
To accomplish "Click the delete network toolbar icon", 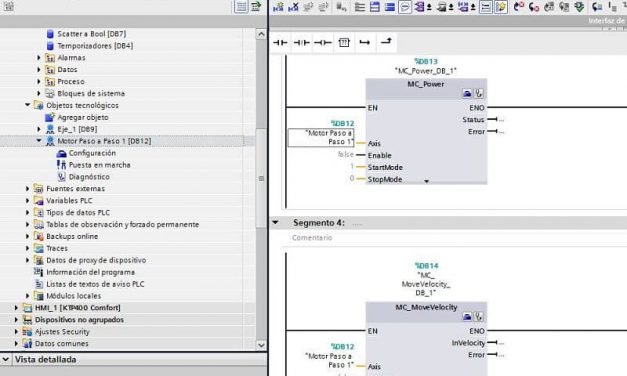I will tap(294, 6).
